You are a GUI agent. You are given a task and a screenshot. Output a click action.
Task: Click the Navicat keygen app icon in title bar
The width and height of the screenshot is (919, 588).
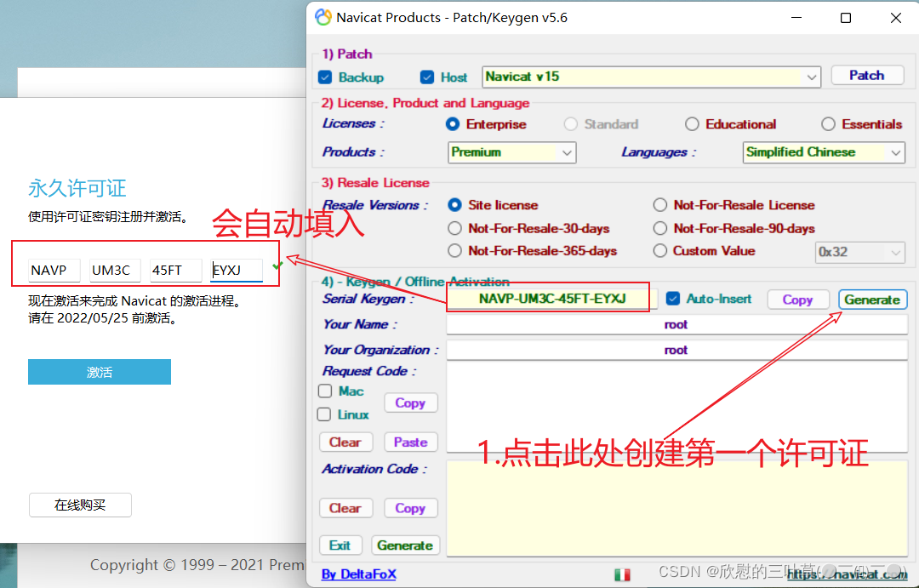click(x=323, y=17)
